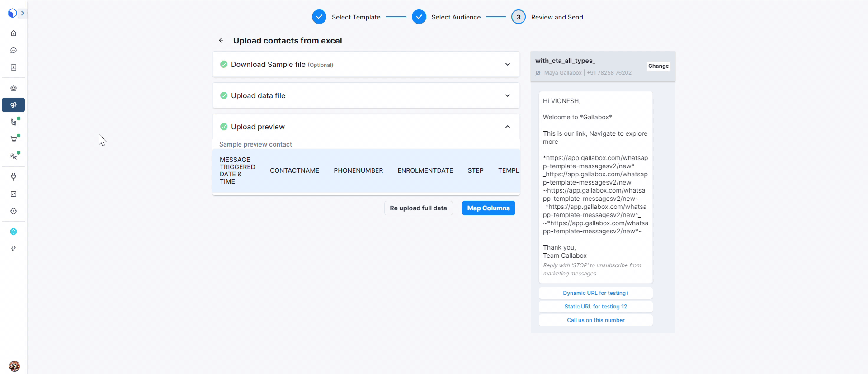Click the Map Columns button
This screenshot has width=868, height=374.
(x=488, y=208)
